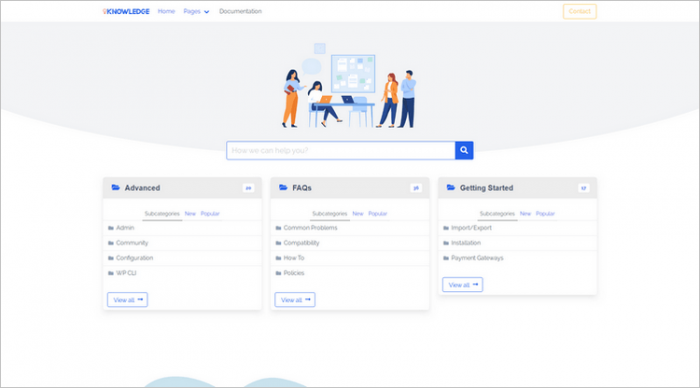Click the Contact button
This screenshot has width=700, height=388.
579,11
